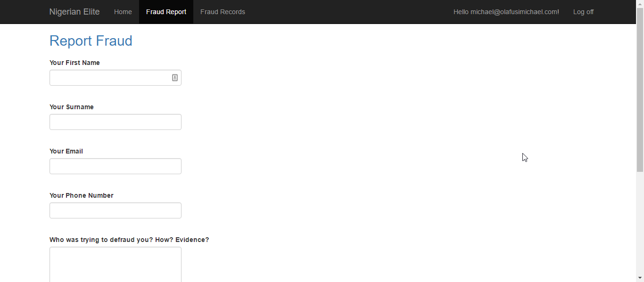Click the Who was trying to defraud you label
Viewport: 644px width, 282px height.
pyautogui.click(x=129, y=240)
